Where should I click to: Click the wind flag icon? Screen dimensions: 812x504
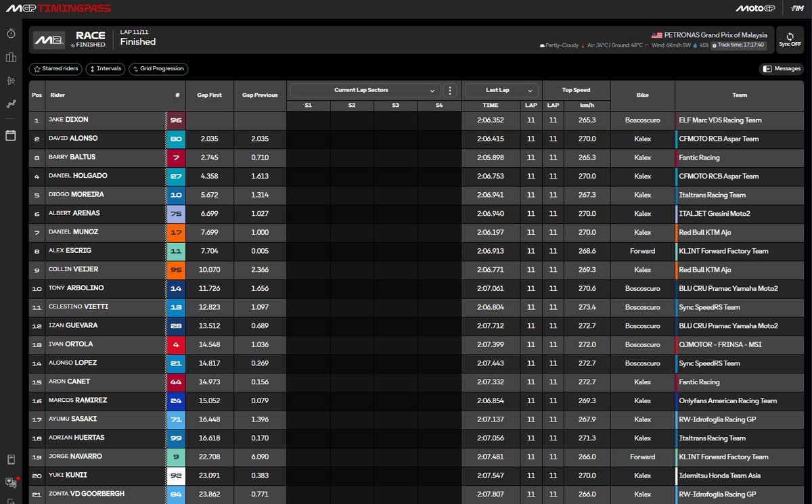tap(648, 45)
